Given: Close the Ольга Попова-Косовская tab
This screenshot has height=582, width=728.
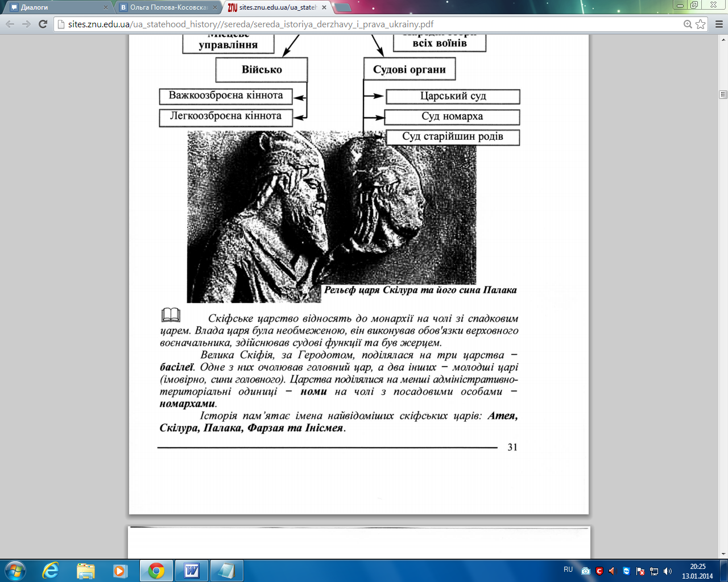Looking at the screenshot, I should coord(215,7).
